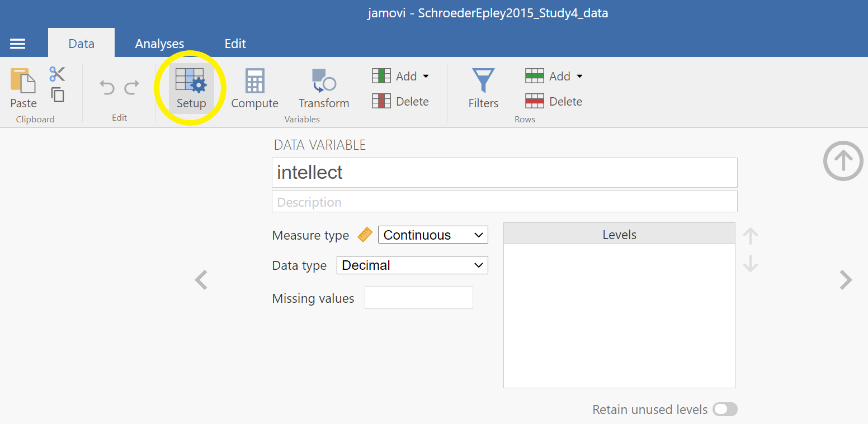This screenshot has width=868, height=424.
Task: Open the Measure type dropdown
Action: tap(433, 235)
